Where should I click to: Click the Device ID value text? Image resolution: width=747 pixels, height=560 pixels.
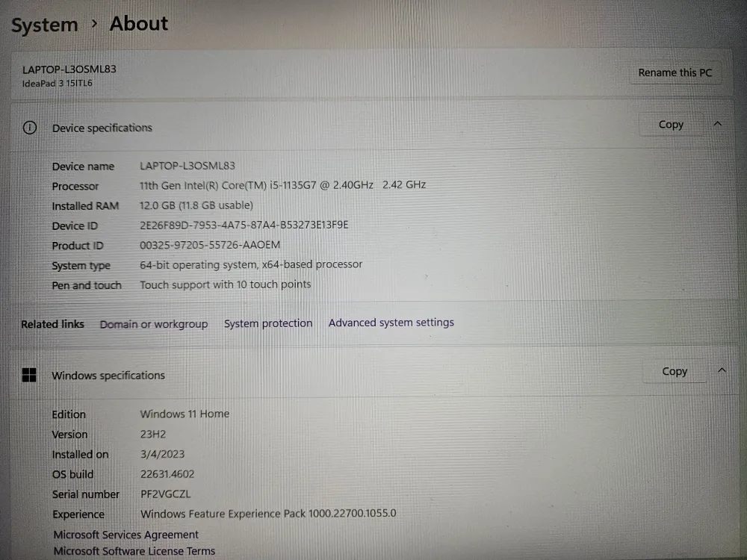click(x=244, y=225)
